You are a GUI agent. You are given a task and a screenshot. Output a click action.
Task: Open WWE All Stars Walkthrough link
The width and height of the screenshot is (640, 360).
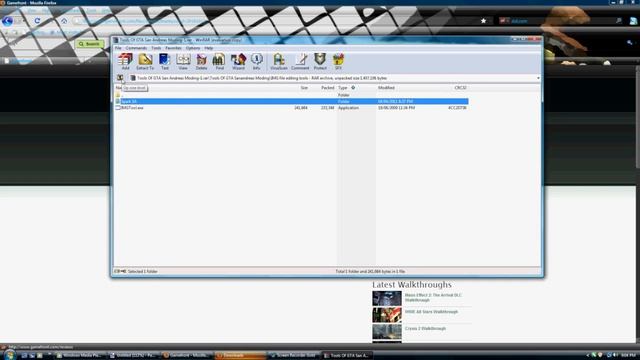(431, 312)
